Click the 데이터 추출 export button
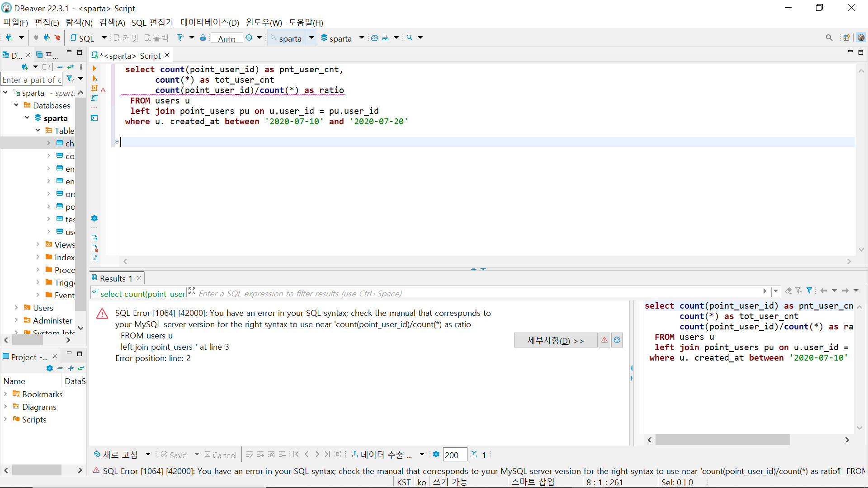 (382, 455)
